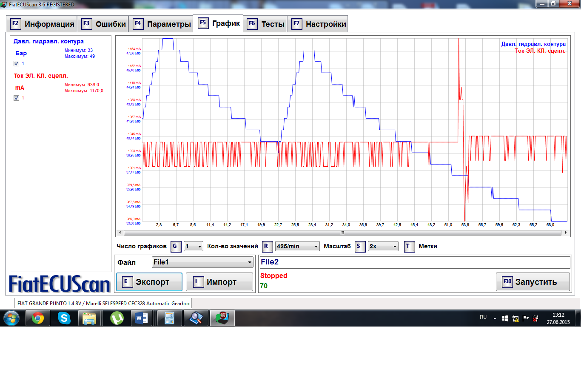Toggle the hydraulic circuit pressure checkbox
581x392 pixels.
[x=16, y=64]
